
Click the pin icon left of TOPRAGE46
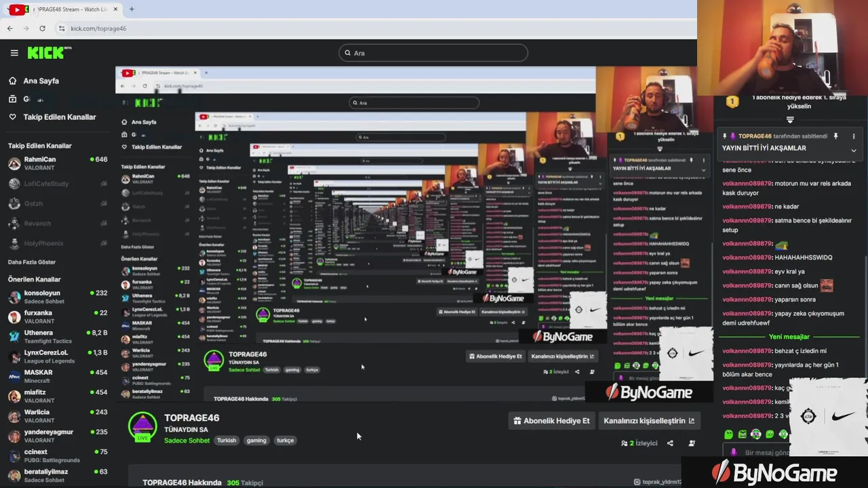[725, 136]
